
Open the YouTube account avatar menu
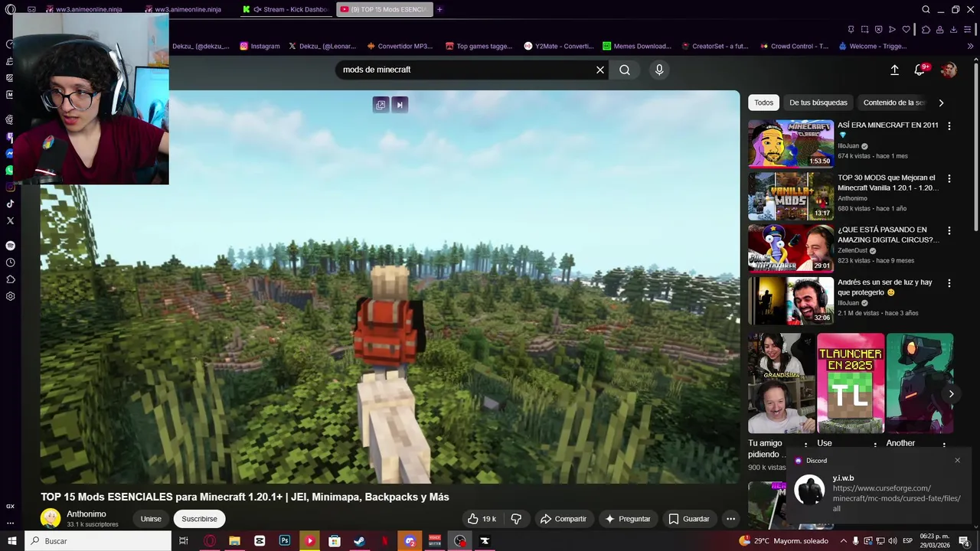(x=949, y=70)
